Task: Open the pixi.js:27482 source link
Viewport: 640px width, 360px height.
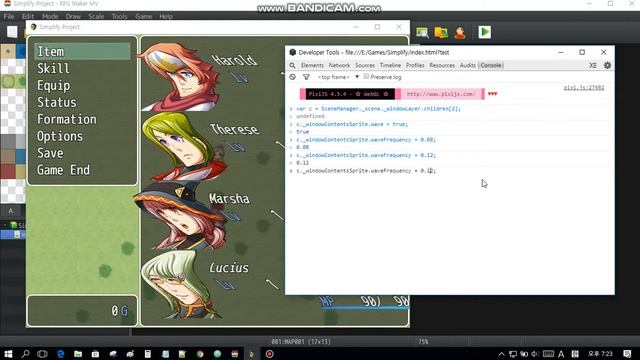Action: (584, 87)
